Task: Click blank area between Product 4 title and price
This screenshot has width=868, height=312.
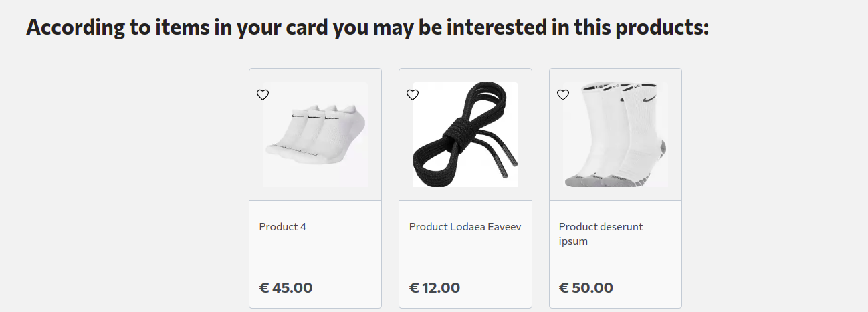Action: [x=315, y=257]
